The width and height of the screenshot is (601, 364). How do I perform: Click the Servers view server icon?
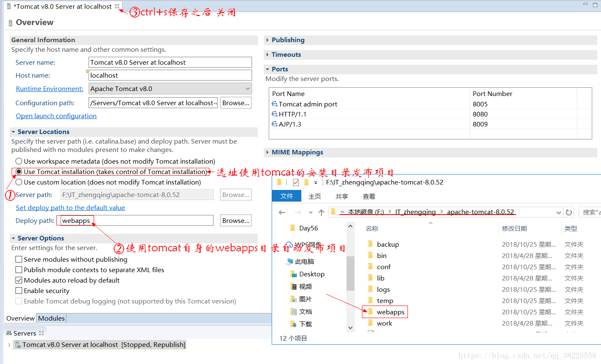[x=9, y=333]
